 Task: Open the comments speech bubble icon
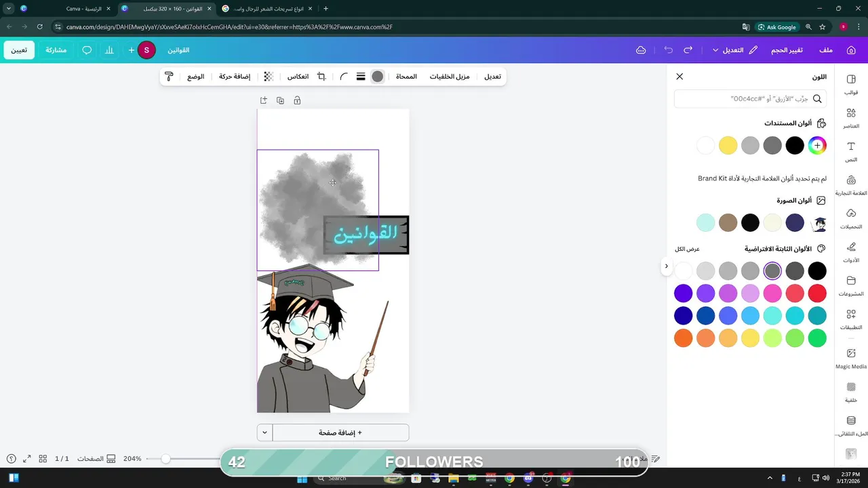[87, 50]
